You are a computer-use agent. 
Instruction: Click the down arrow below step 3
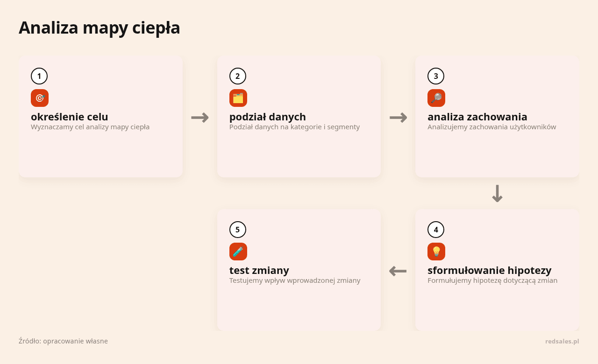[x=497, y=193]
